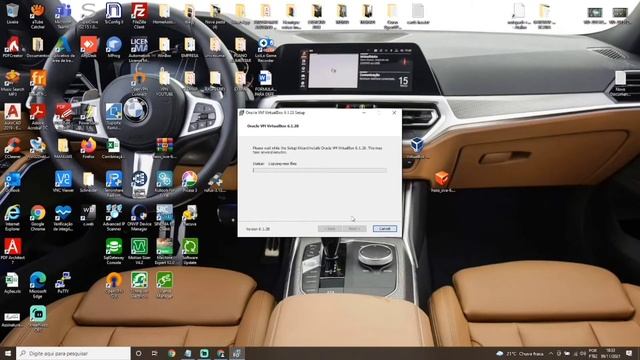Open VNC Viewer shortcut
Viewport: 640px width, 360px height.
pyautogui.click(x=63, y=182)
